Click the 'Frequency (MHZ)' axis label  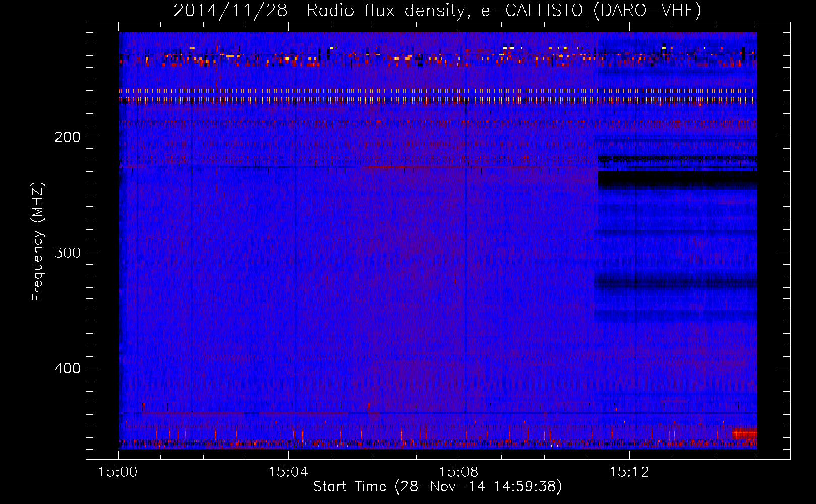tap(37, 242)
